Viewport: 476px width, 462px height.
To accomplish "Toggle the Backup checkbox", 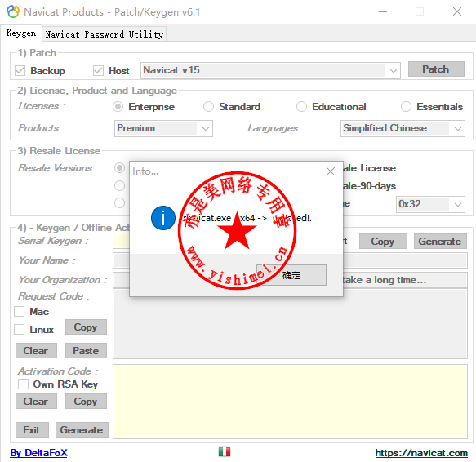I will (x=20, y=71).
